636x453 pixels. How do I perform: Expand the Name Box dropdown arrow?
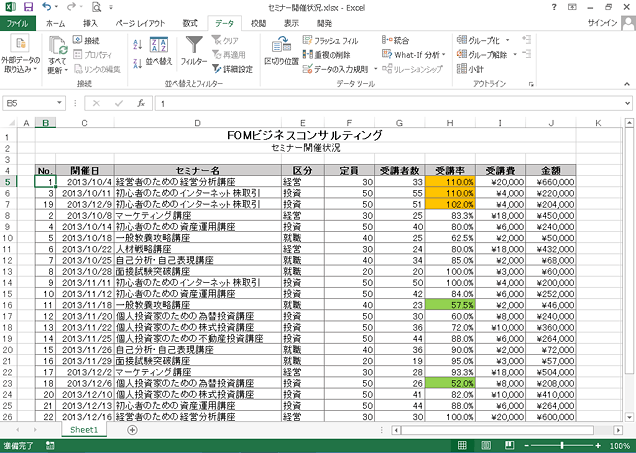point(59,103)
